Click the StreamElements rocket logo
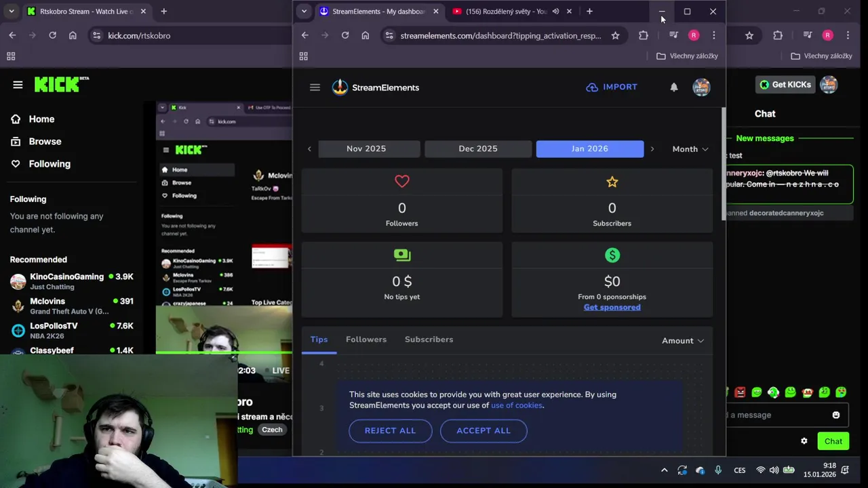Image resolution: width=868 pixels, height=488 pixels. [x=340, y=87]
